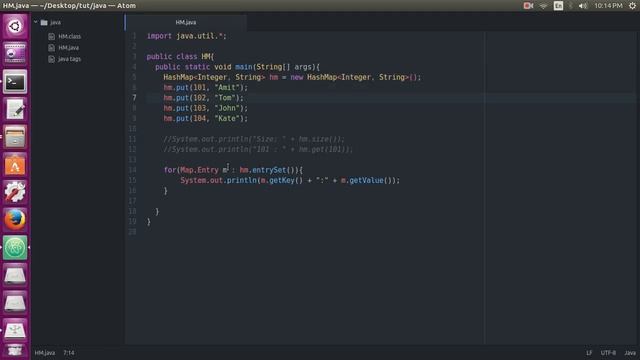Click line number 14 in the gutter
640x360 pixels.
coord(132,170)
